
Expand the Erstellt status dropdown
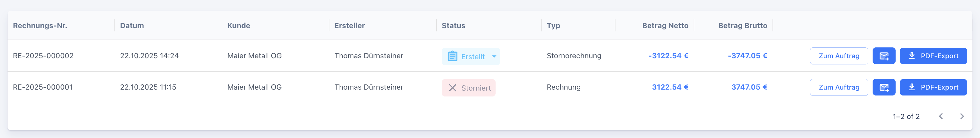pyautogui.click(x=494, y=57)
